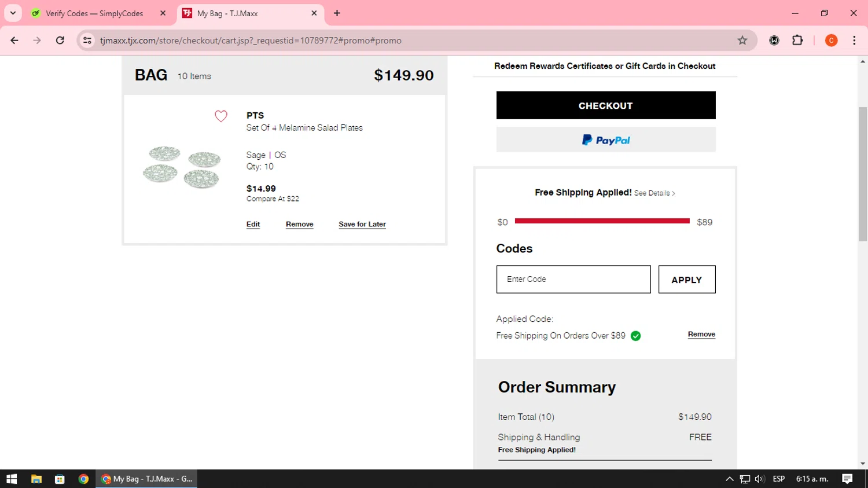Click the page vertical scrollbar thumb
Viewport: 868px width, 488px height.
pos(863,174)
